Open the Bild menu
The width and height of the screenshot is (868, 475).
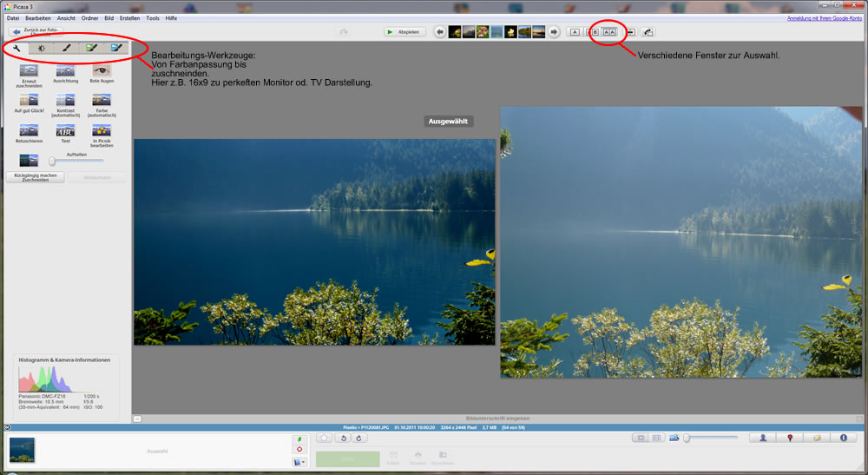click(x=108, y=17)
